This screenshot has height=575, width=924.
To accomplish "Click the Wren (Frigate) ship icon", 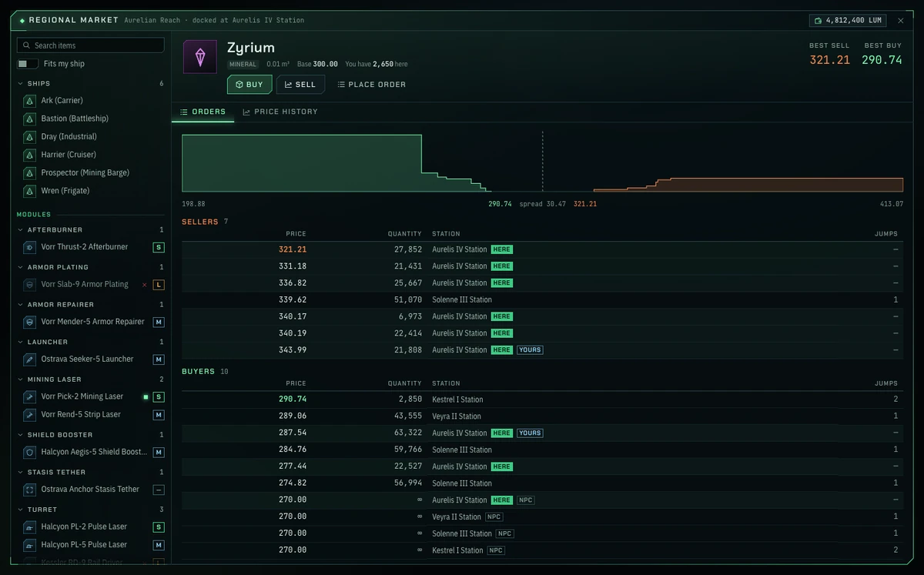I will pos(29,191).
